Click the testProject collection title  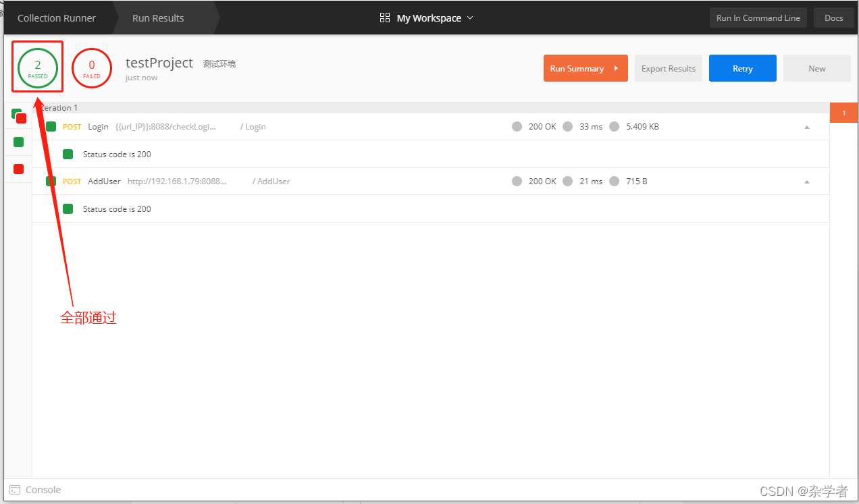click(159, 63)
